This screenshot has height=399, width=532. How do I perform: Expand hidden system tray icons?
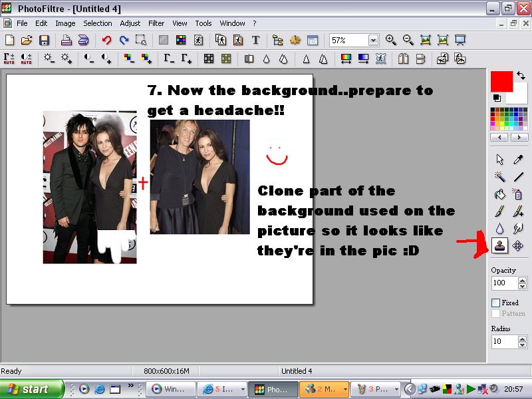coord(410,389)
